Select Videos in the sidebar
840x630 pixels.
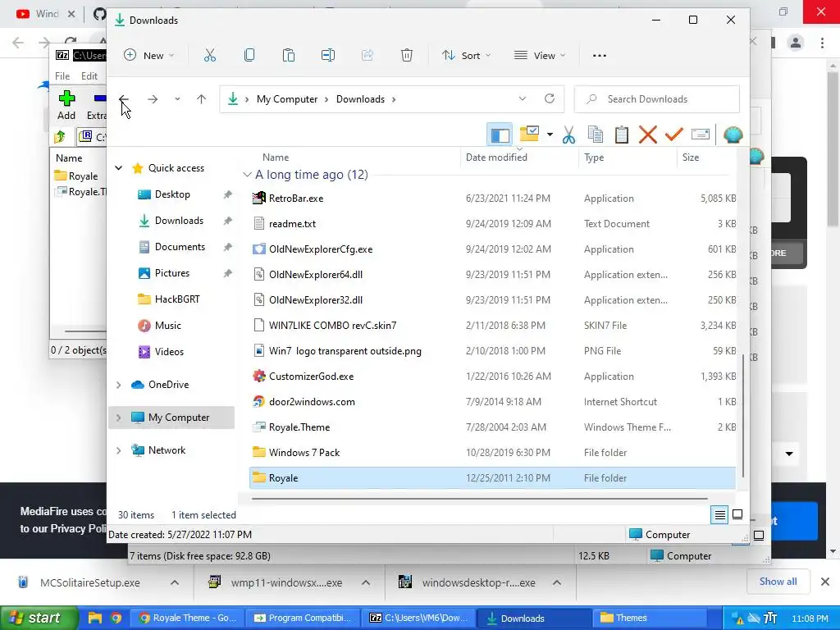[x=169, y=352]
